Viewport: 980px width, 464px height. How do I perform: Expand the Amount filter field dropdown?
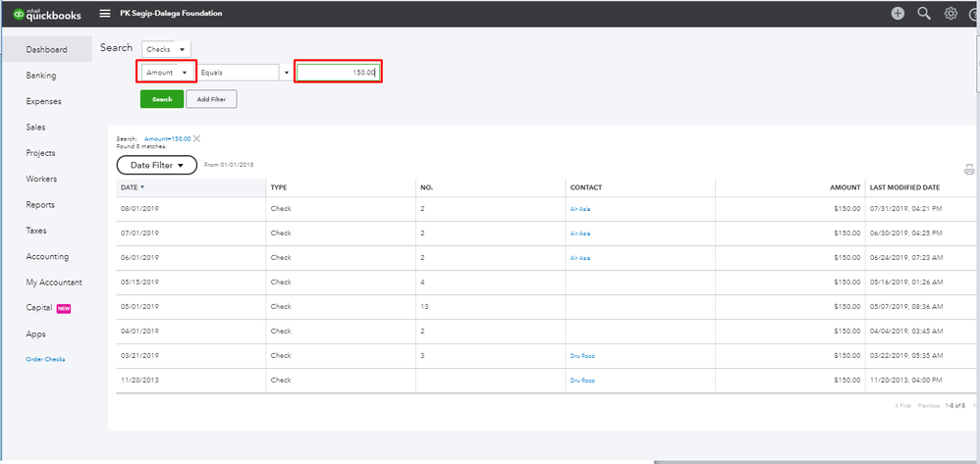point(166,73)
